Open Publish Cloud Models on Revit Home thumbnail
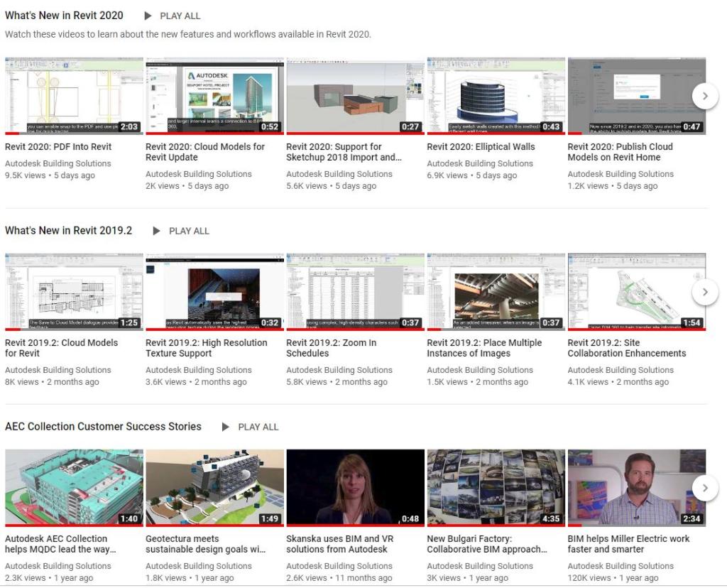727x588 pixels. (637, 96)
